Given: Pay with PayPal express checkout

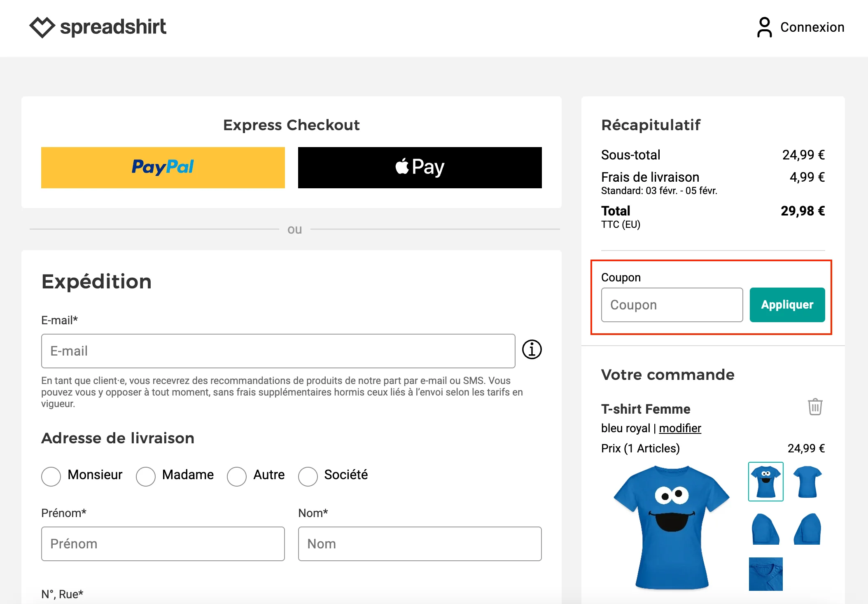Looking at the screenshot, I should tap(163, 167).
